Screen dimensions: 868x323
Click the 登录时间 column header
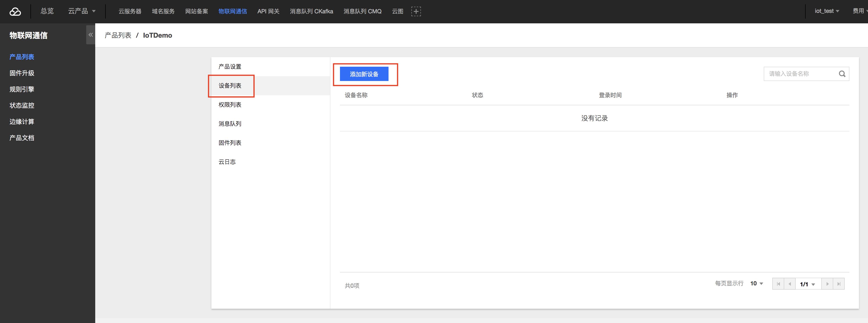[610, 96]
